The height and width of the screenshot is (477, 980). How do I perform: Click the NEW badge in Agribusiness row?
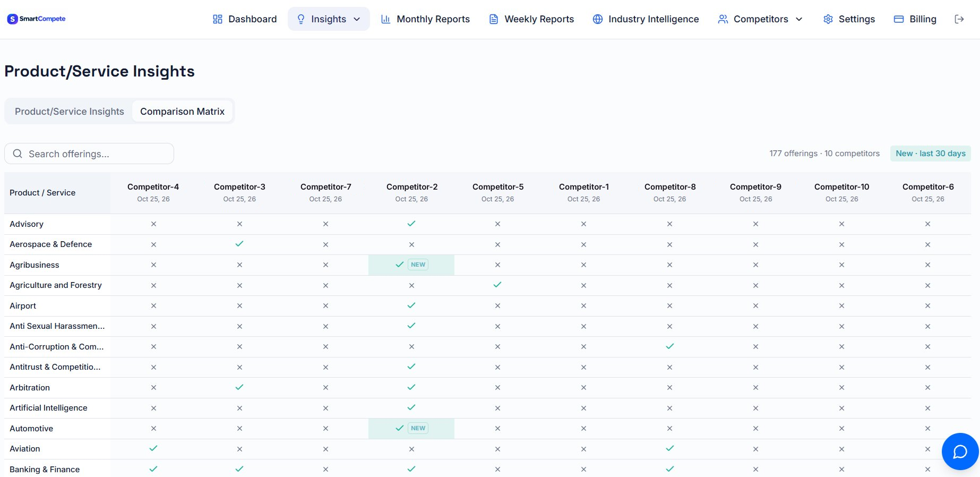[418, 265]
